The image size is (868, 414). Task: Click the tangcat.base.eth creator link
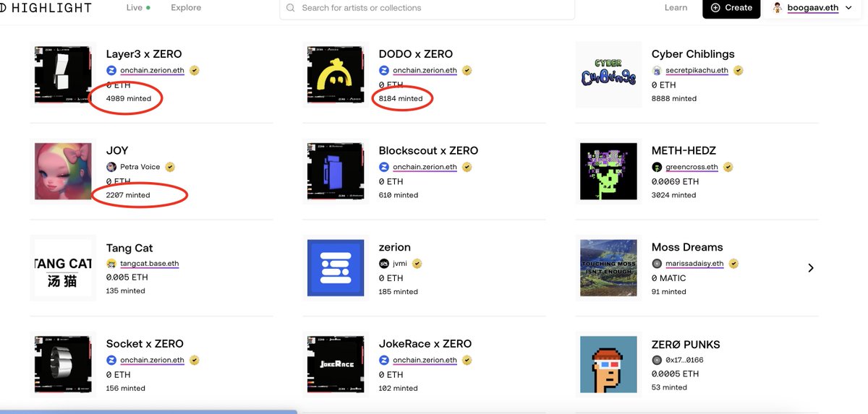[x=150, y=264]
